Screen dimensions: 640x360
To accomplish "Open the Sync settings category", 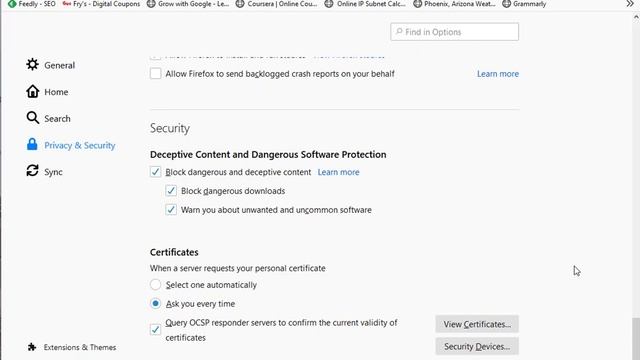I will (x=53, y=172).
